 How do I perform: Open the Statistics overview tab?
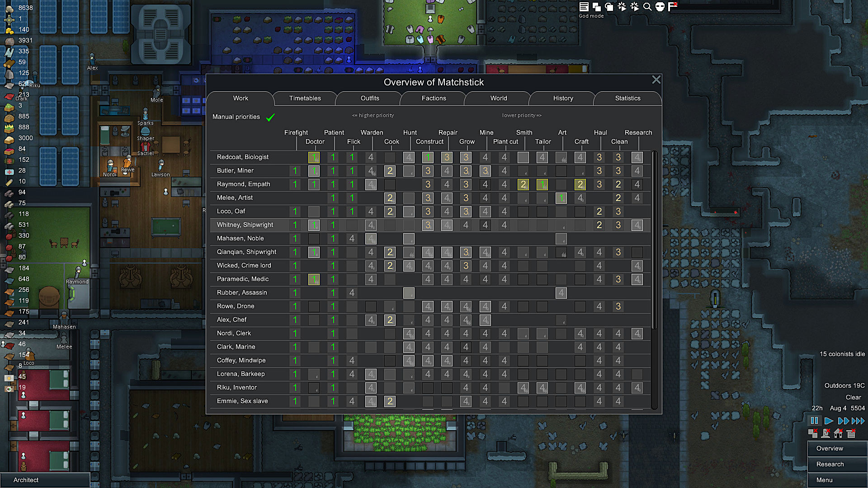coord(627,98)
